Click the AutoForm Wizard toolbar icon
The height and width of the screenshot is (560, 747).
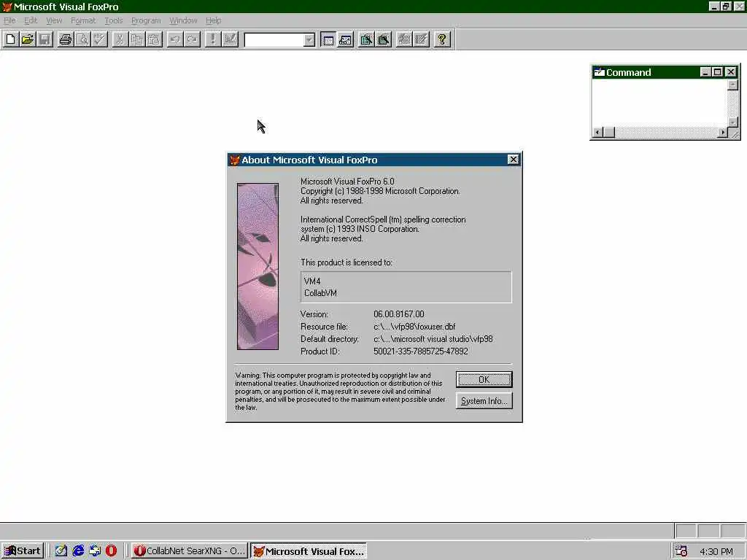pyautogui.click(x=404, y=39)
